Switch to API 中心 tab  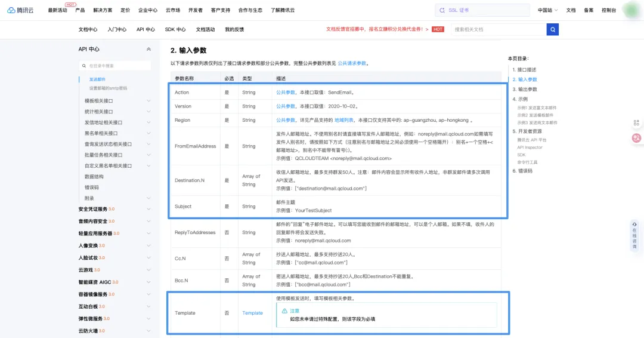click(146, 30)
